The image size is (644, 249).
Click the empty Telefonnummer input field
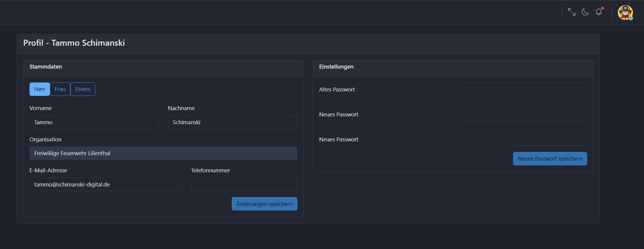tap(244, 184)
